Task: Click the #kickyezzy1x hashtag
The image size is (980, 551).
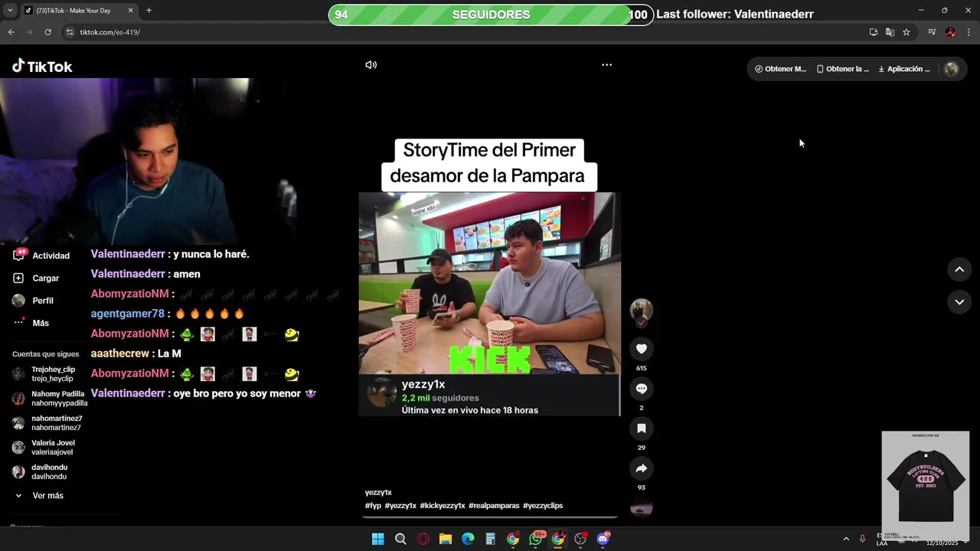Action: pos(443,506)
